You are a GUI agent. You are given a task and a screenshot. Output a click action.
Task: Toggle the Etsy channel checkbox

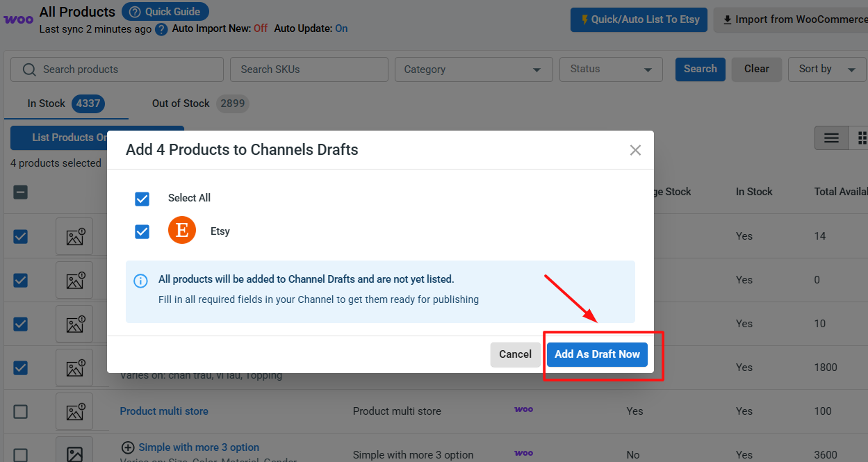142,231
